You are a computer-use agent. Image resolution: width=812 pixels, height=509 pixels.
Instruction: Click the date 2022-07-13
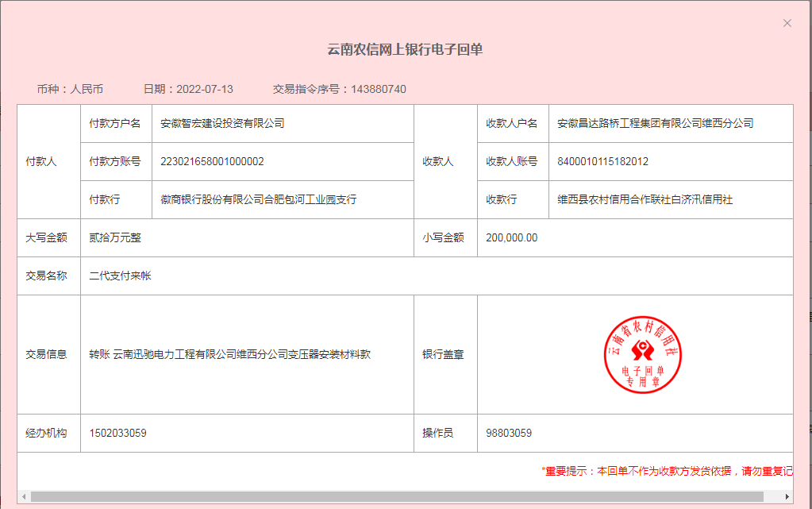point(205,89)
